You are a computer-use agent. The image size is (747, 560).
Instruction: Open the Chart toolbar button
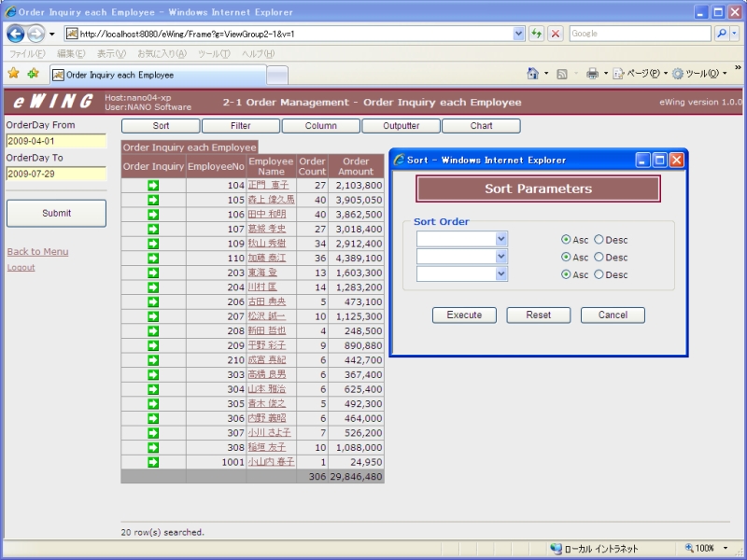(x=481, y=126)
